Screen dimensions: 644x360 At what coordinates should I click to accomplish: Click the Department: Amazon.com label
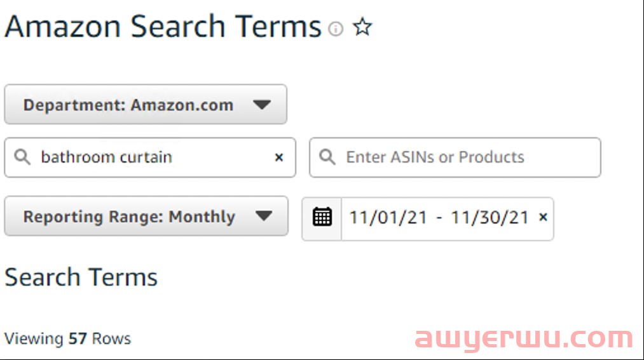coord(128,105)
